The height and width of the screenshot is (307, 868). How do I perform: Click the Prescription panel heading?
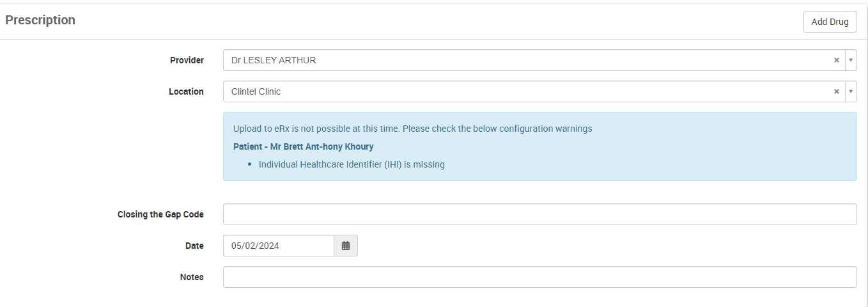click(x=40, y=20)
